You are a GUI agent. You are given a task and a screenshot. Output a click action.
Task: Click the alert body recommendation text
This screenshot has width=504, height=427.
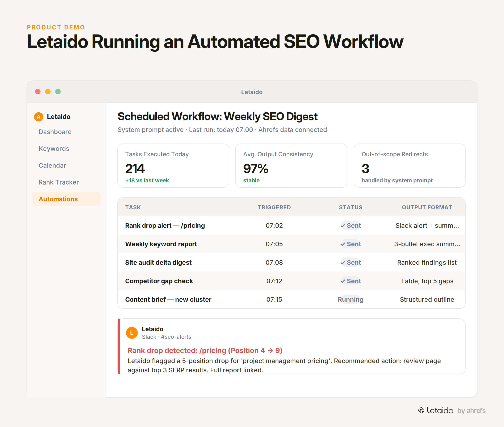coord(284,365)
